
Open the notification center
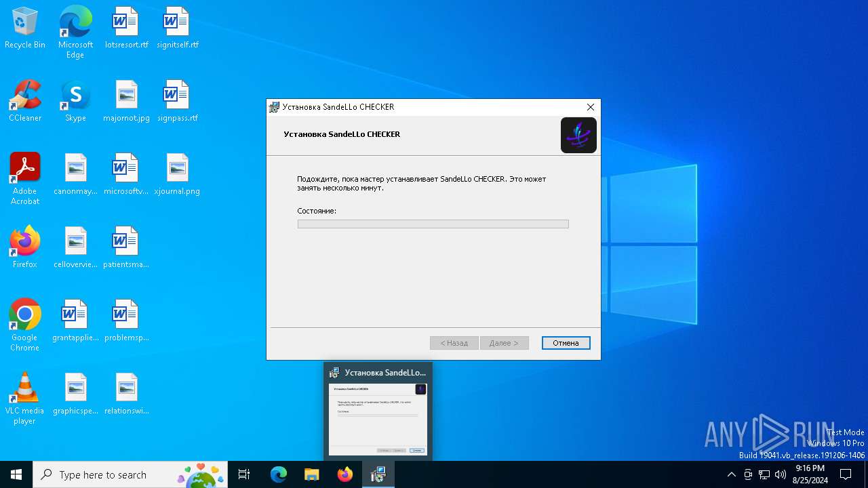846,474
